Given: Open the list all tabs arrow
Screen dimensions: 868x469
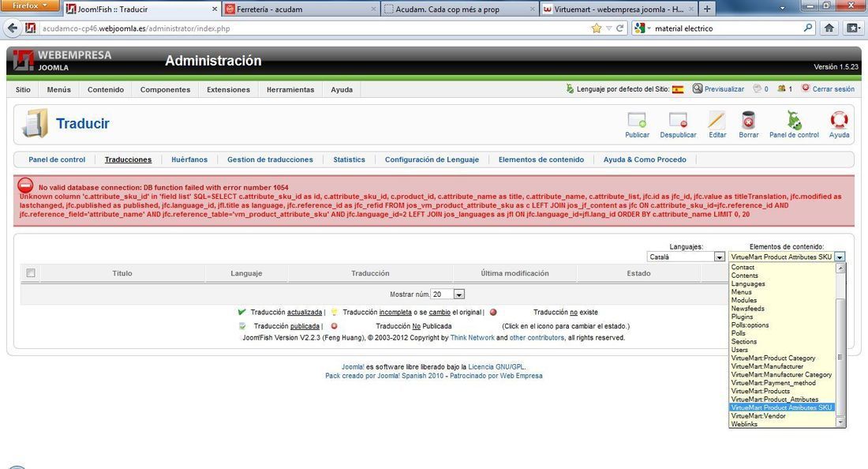Looking at the screenshot, I should (x=782, y=9).
